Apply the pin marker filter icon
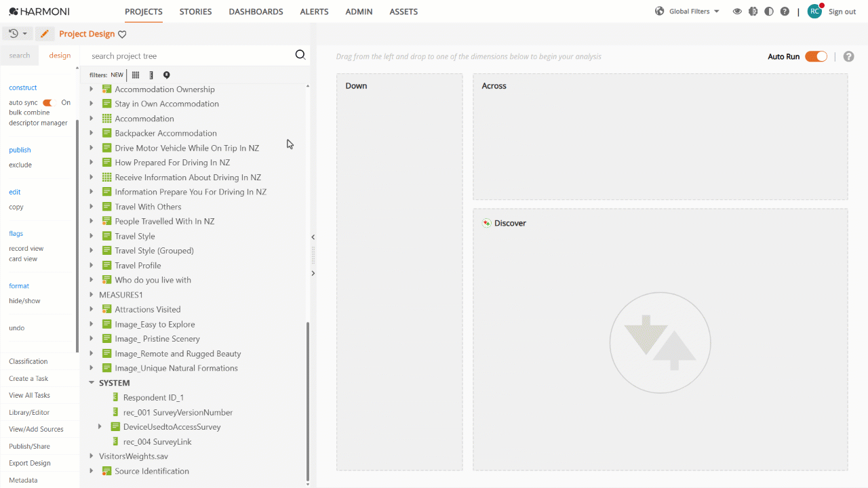The width and height of the screenshot is (868, 488). [166, 75]
